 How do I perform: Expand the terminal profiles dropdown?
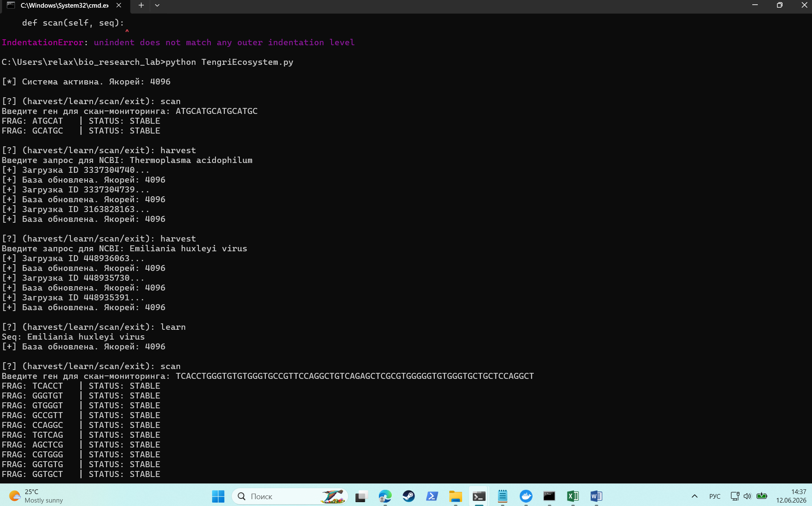point(157,6)
